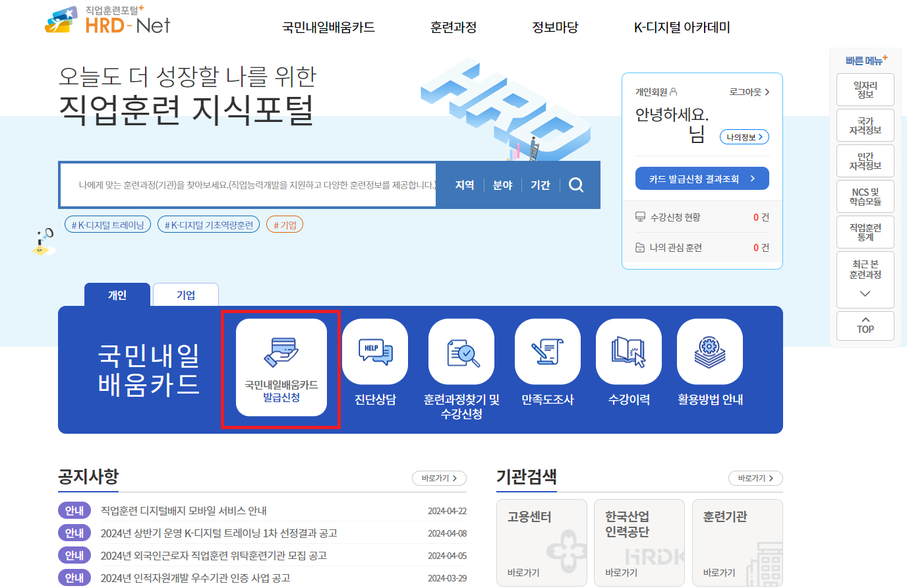
Task: Open the 지역 search filter
Action: pyautogui.click(x=463, y=185)
